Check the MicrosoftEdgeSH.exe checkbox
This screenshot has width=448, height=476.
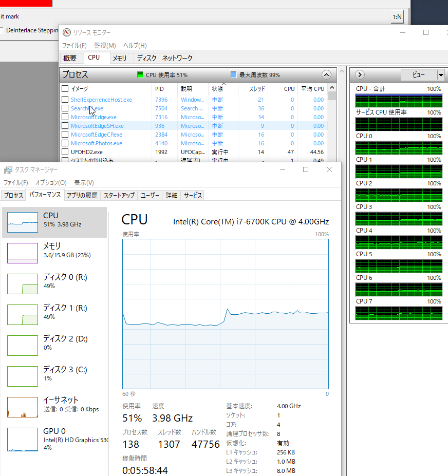pyautogui.click(x=65, y=126)
